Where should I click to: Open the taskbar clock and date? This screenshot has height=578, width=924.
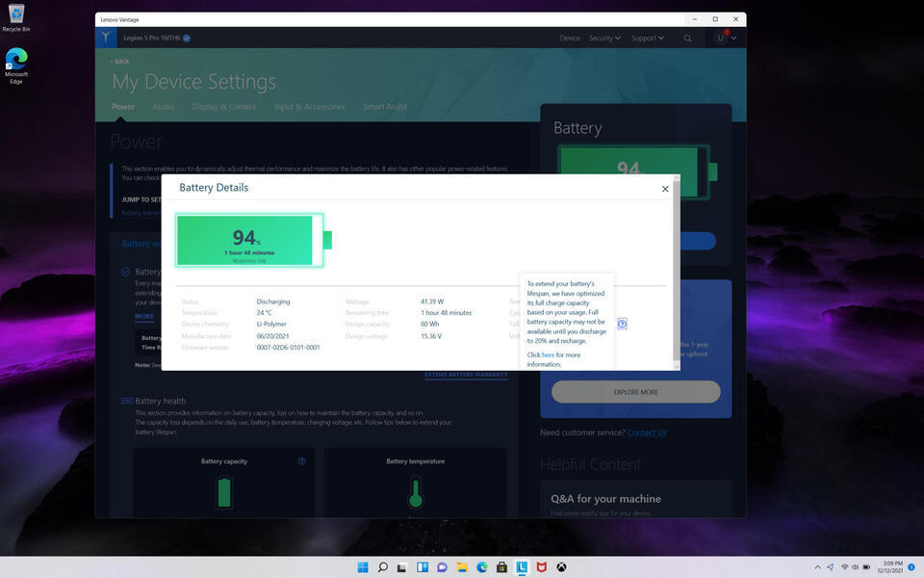point(889,567)
